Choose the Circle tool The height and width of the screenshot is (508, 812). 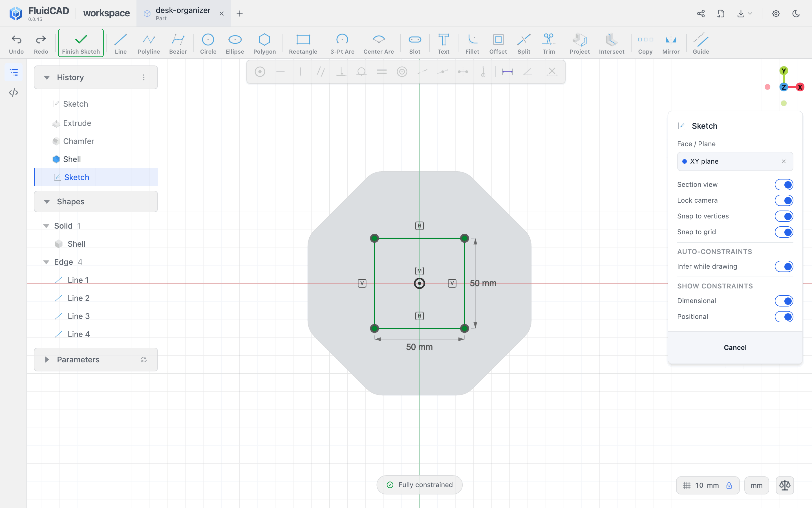(x=208, y=43)
